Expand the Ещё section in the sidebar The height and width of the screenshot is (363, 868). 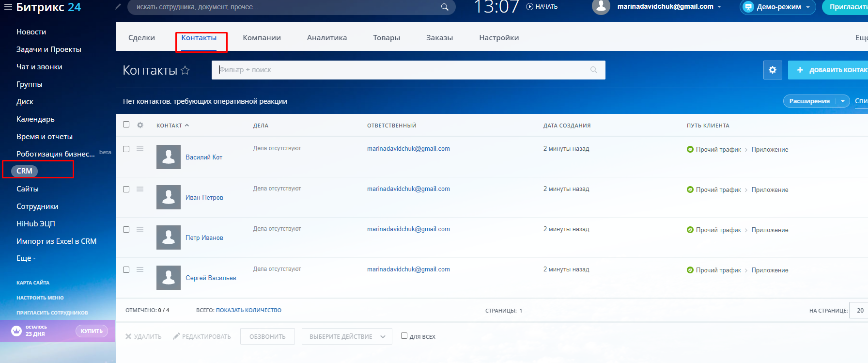(26, 258)
